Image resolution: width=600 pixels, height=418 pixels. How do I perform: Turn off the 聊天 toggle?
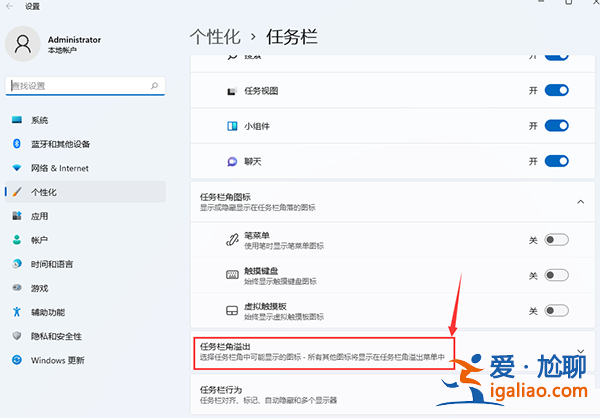[556, 161]
